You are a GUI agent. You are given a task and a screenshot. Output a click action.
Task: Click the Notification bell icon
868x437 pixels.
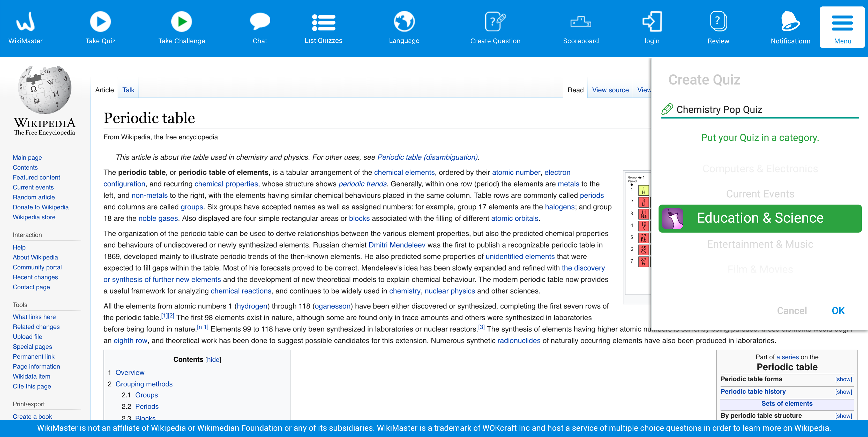click(x=790, y=21)
